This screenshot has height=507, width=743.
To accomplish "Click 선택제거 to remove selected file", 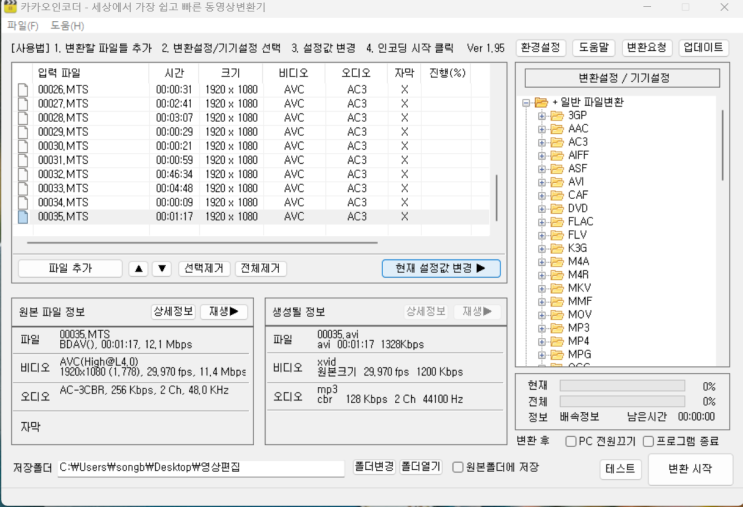I will pyautogui.click(x=204, y=269).
